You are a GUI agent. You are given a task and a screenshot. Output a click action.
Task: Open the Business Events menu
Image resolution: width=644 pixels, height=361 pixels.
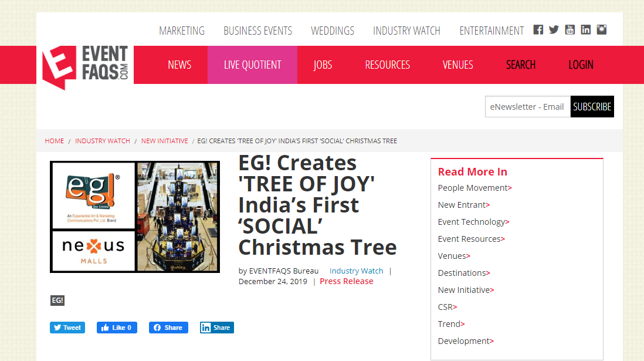257,31
